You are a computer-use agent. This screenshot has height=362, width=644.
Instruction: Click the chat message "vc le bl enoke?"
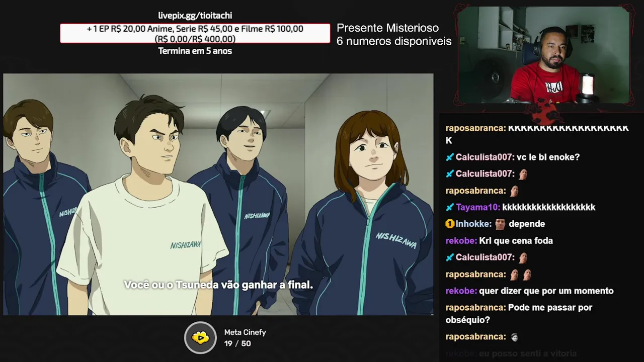point(548,157)
